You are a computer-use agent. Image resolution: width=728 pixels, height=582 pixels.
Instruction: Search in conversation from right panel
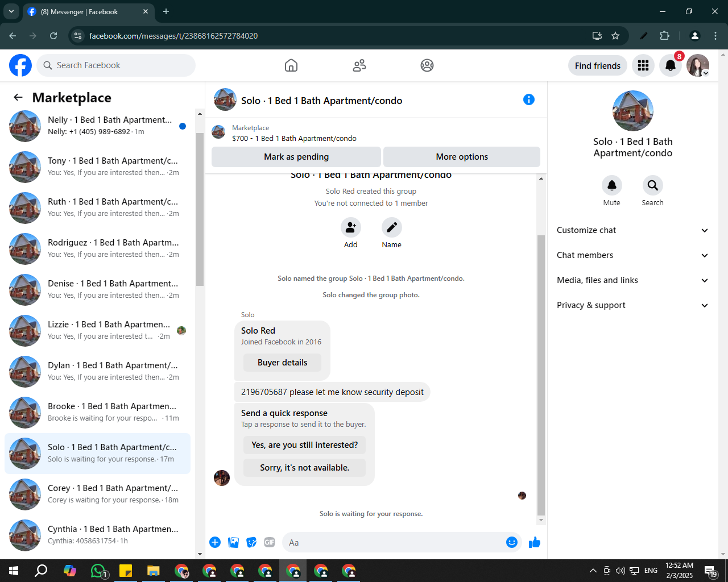pos(652,185)
